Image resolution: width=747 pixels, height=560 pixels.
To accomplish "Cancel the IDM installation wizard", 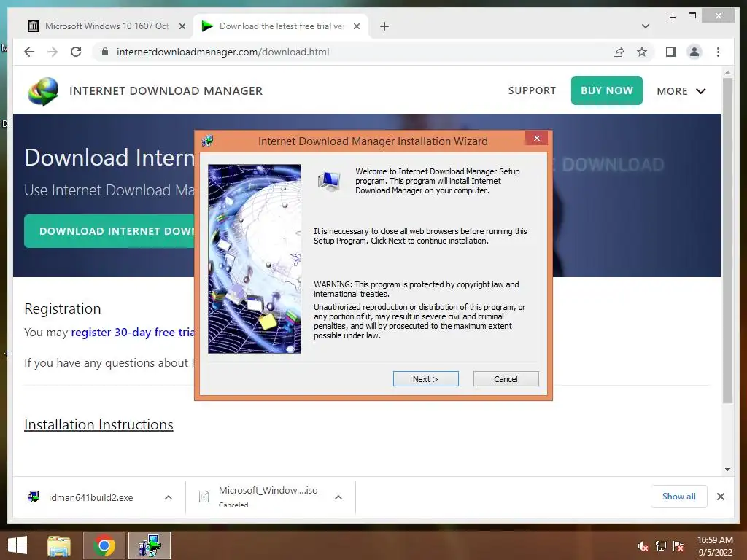I will click(506, 379).
